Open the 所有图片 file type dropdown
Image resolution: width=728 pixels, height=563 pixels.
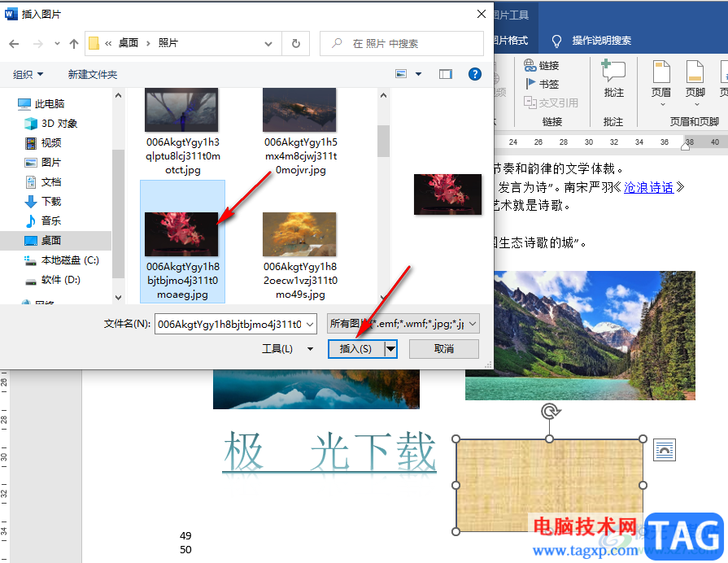point(403,324)
